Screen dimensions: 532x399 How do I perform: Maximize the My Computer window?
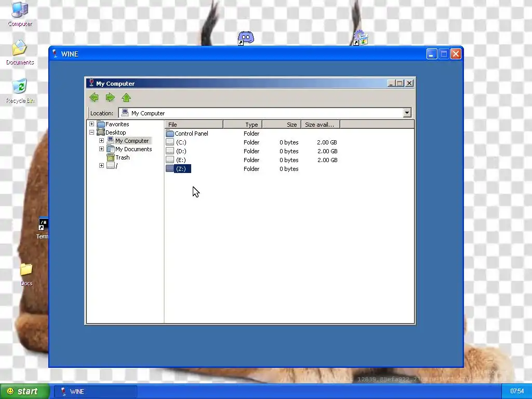pyautogui.click(x=400, y=83)
